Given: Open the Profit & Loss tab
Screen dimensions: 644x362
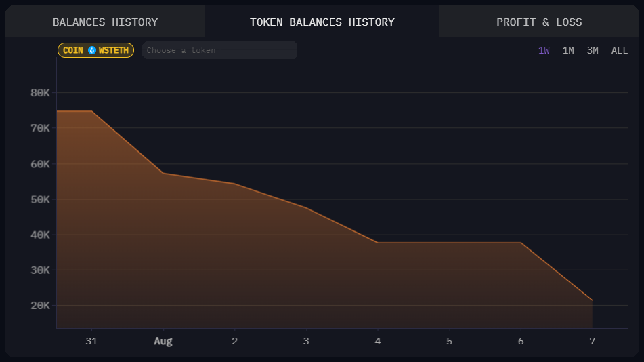Looking at the screenshot, I should (539, 22).
